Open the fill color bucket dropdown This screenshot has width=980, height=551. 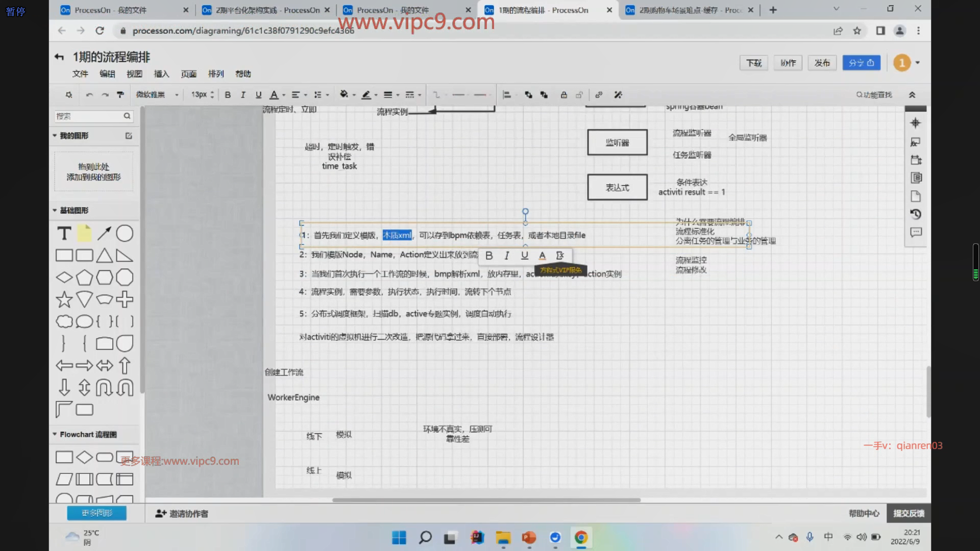click(x=347, y=95)
